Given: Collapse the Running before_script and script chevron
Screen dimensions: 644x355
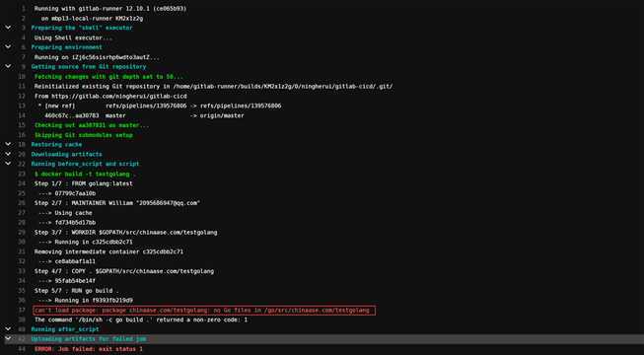Looking at the screenshot, I should (x=8, y=164).
